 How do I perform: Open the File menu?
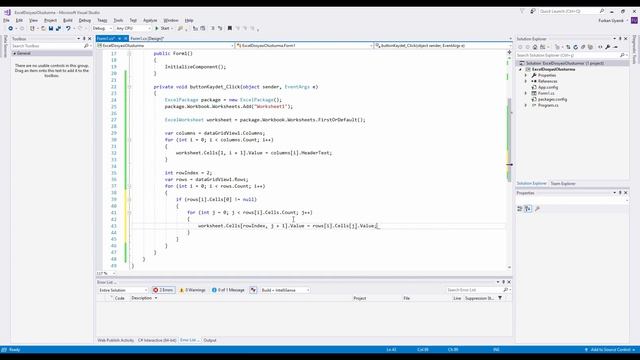(7, 20)
